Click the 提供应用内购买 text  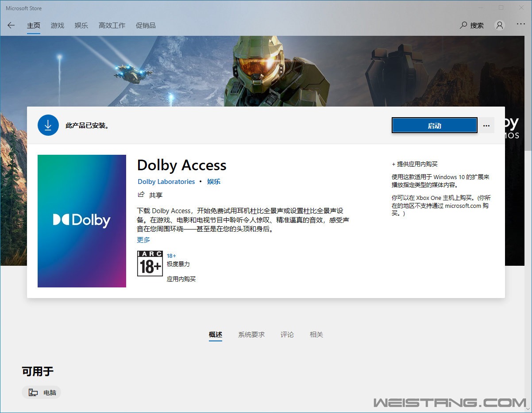coord(415,164)
